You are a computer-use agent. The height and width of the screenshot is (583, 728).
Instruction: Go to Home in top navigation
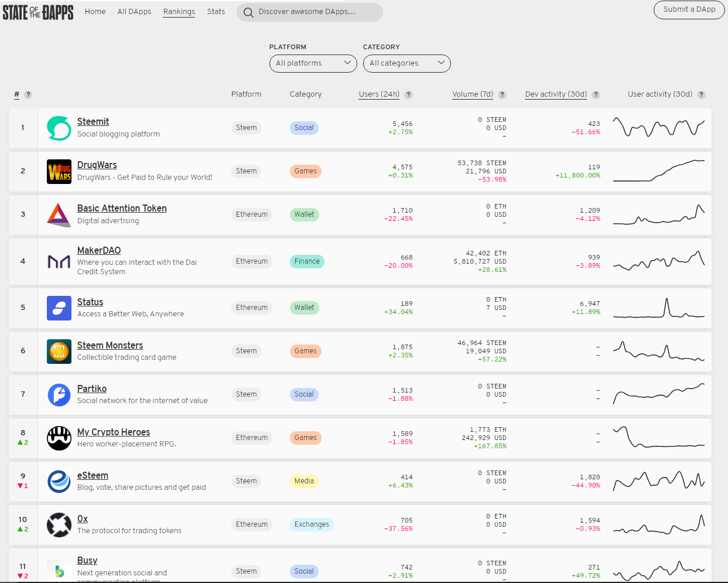pyautogui.click(x=95, y=12)
